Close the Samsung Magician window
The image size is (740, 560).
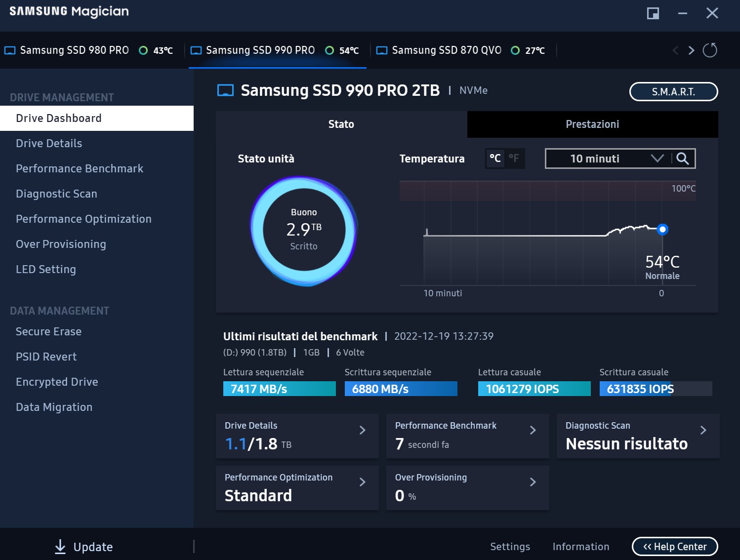point(712,13)
